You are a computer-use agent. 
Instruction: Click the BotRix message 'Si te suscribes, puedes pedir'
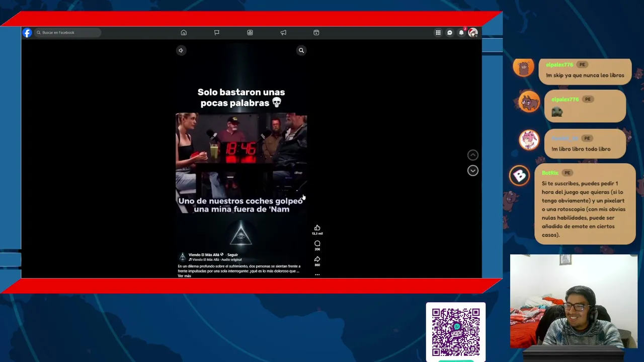(584, 209)
